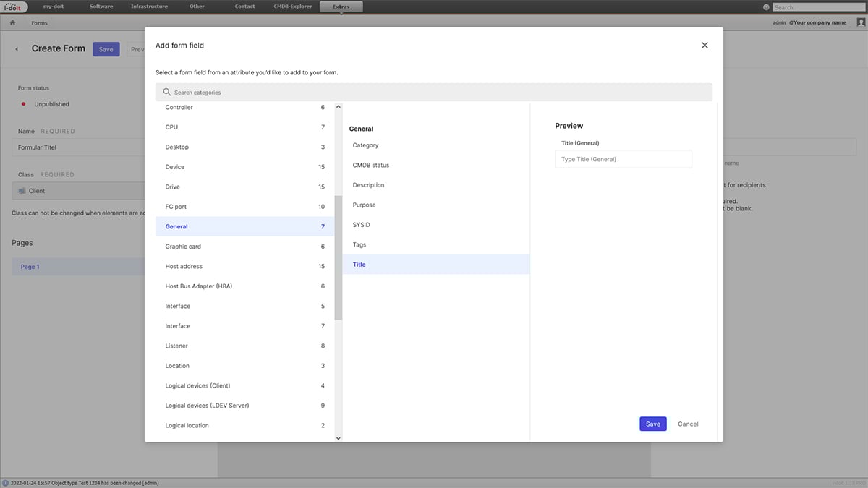Image resolution: width=868 pixels, height=488 pixels.
Task: Click the help icon beside the global search box
Action: 765,6
